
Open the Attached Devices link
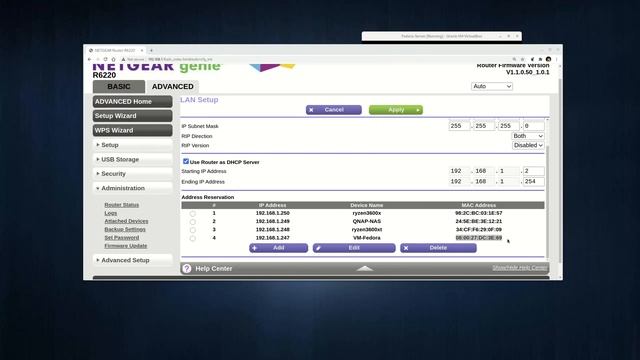click(x=126, y=221)
